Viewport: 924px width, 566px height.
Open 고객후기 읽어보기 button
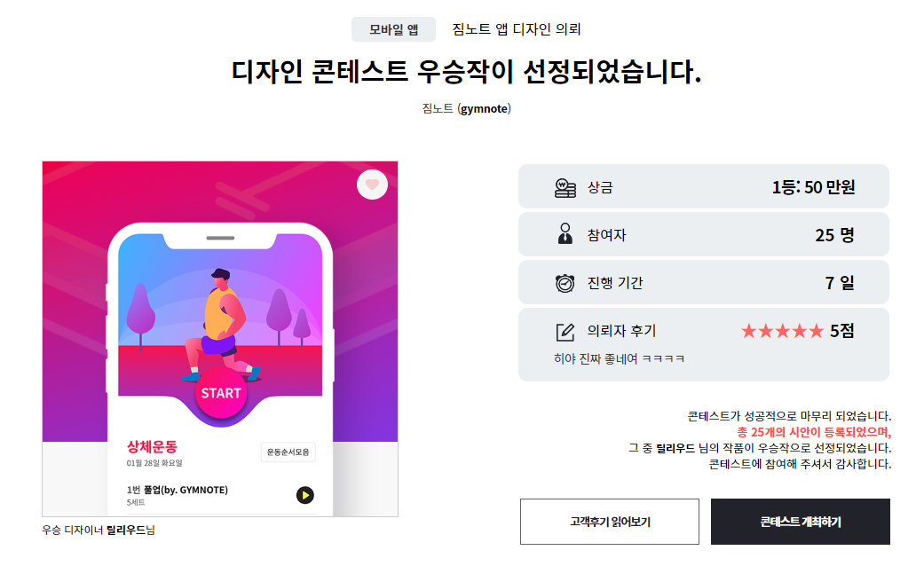point(609,522)
